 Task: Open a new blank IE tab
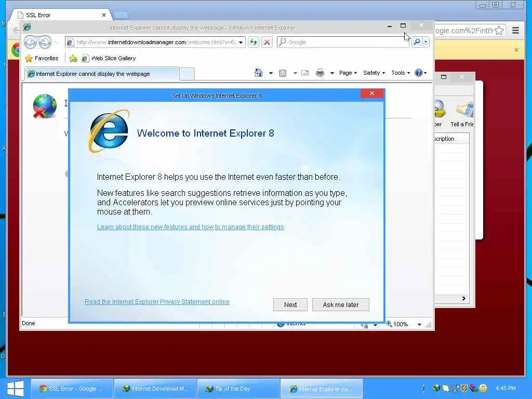pyautogui.click(x=187, y=74)
